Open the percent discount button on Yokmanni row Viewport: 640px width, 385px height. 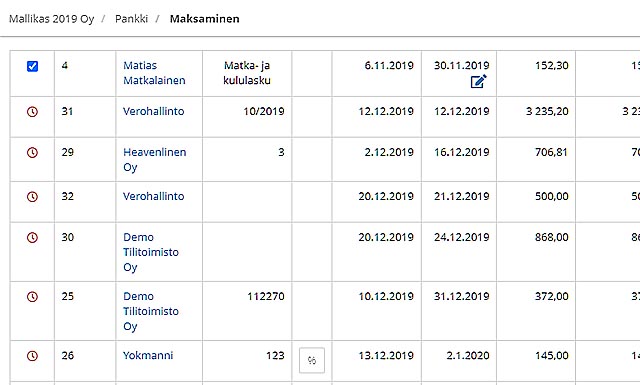coord(312,360)
